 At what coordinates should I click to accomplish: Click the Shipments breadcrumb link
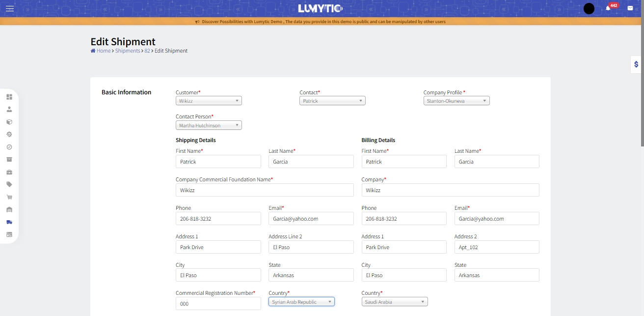pos(128,51)
